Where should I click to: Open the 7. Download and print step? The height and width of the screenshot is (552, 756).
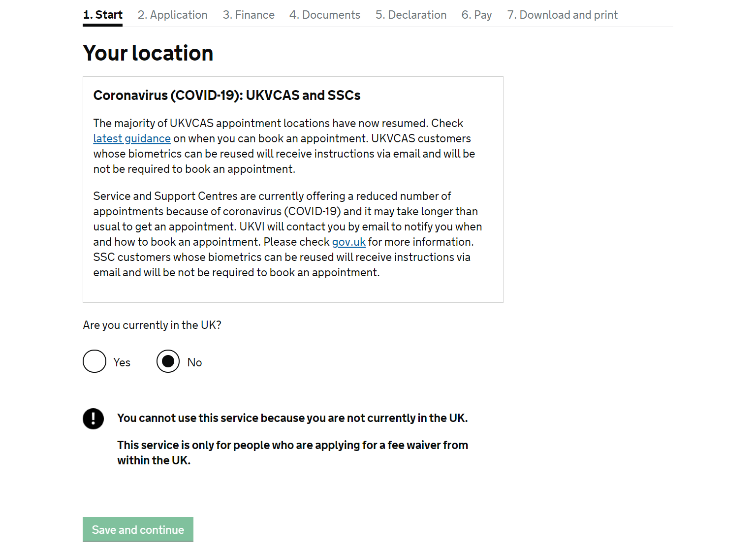click(x=563, y=15)
